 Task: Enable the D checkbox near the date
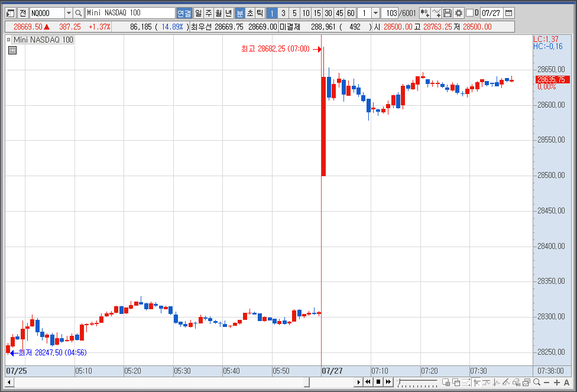click(x=469, y=13)
